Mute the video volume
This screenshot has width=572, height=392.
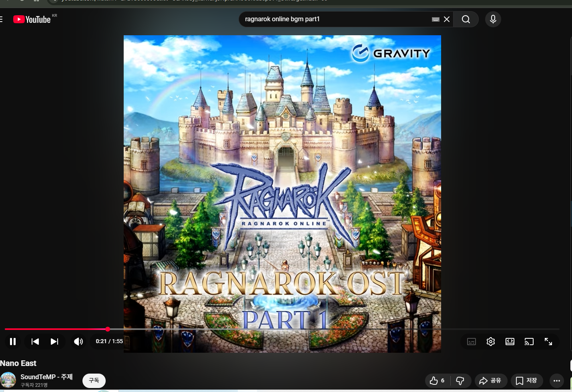pyautogui.click(x=78, y=342)
